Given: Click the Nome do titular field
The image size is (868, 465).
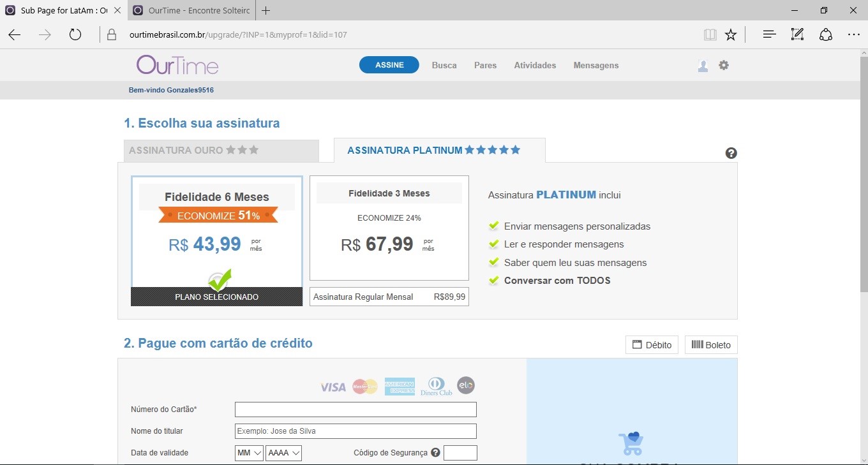Looking at the screenshot, I should coord(355,431).
